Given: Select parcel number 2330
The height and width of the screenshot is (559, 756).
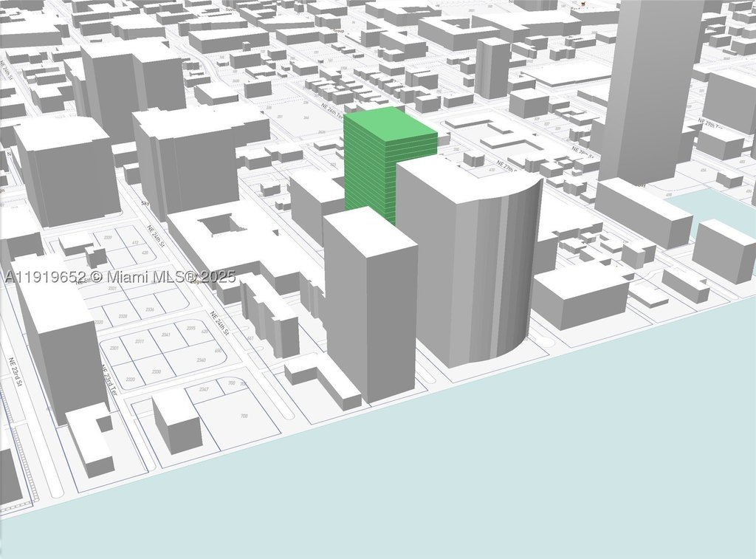Looking at the screenshot, I should pyautogui.click(x=157, y=372).
